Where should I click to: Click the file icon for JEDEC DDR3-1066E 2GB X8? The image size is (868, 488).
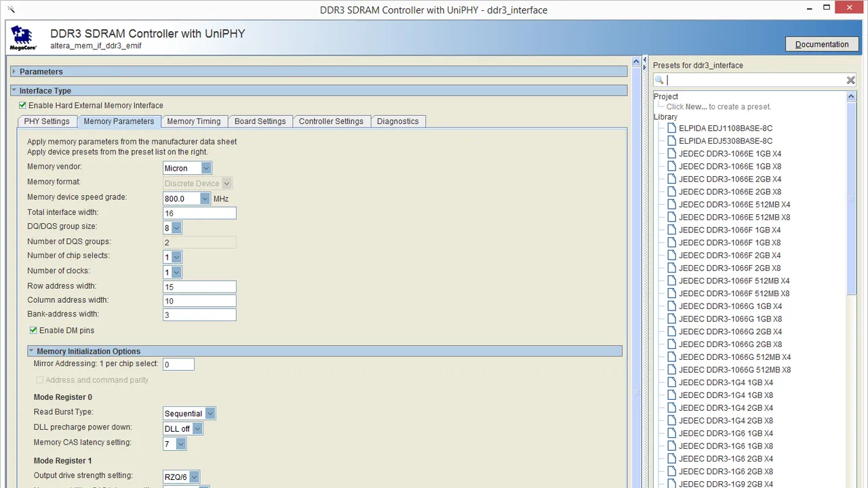pyautogui.click(x=671, y=192)
